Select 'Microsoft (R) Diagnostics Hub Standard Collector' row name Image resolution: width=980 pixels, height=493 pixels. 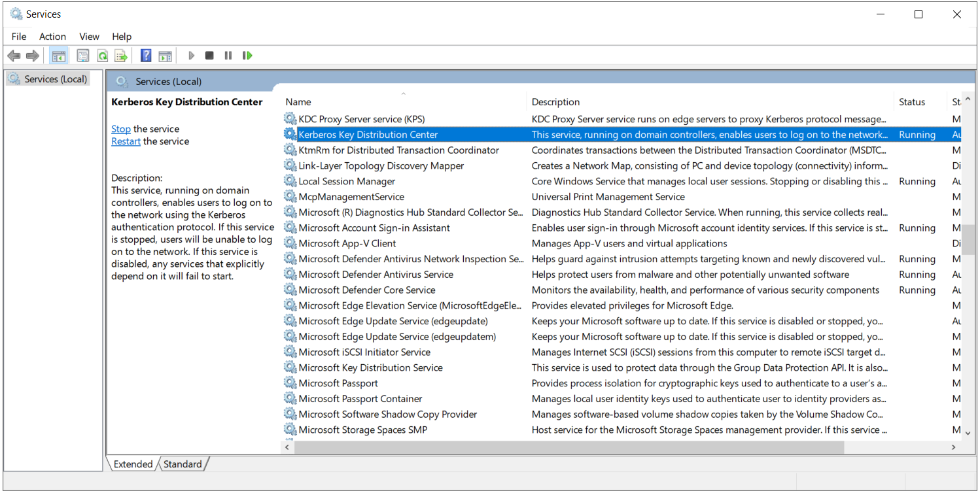[x=411, y=212]
